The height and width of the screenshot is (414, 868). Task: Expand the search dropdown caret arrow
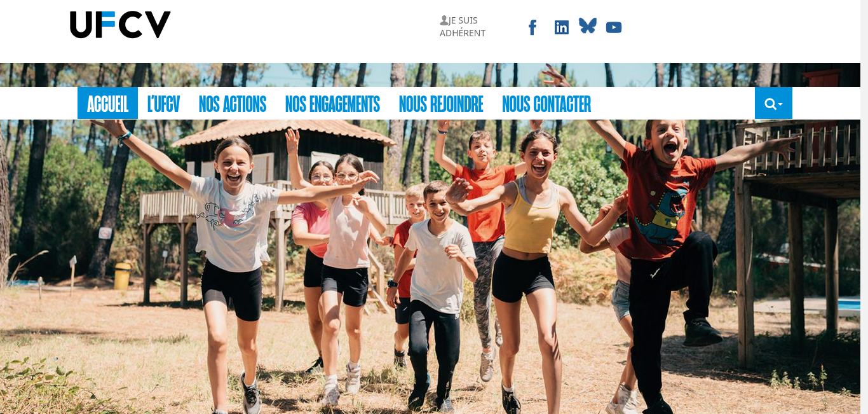[x=780, y=105]
